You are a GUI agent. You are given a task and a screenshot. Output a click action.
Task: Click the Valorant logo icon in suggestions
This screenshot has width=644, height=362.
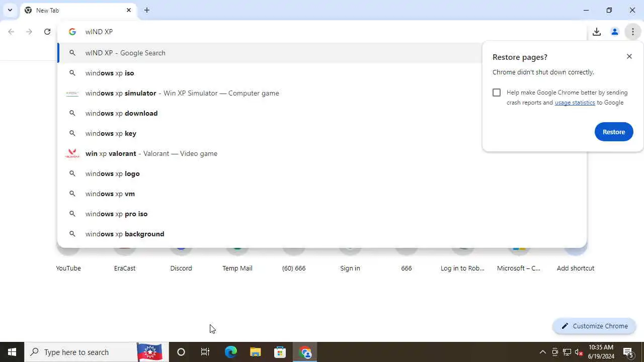click(x=72, y=153)
